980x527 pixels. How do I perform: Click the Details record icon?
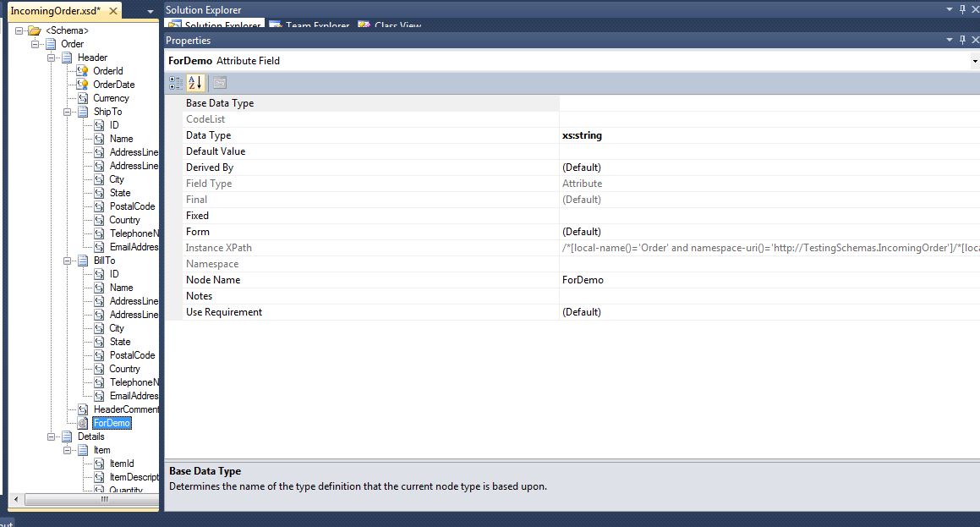pos(67,436)
